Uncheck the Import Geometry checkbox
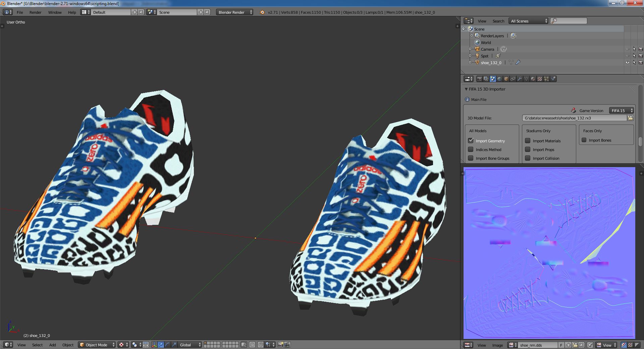This screenshot has width=644, height=349. (x=471, y=141)
